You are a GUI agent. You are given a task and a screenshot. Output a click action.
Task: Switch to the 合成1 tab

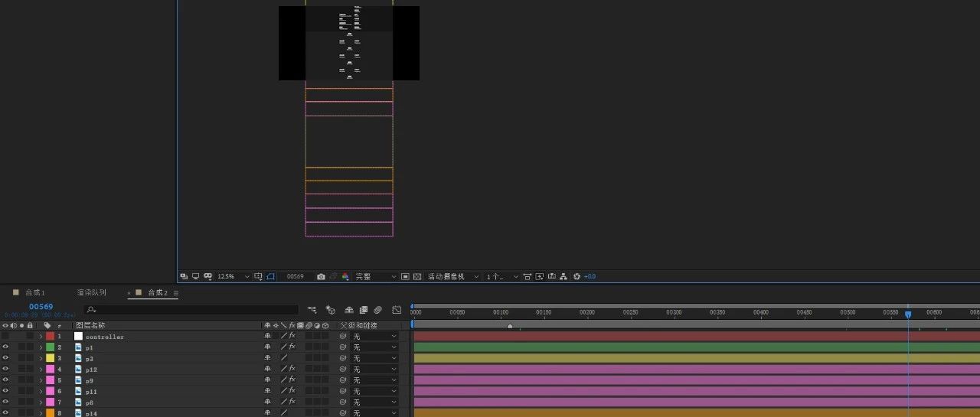[34, 293]
